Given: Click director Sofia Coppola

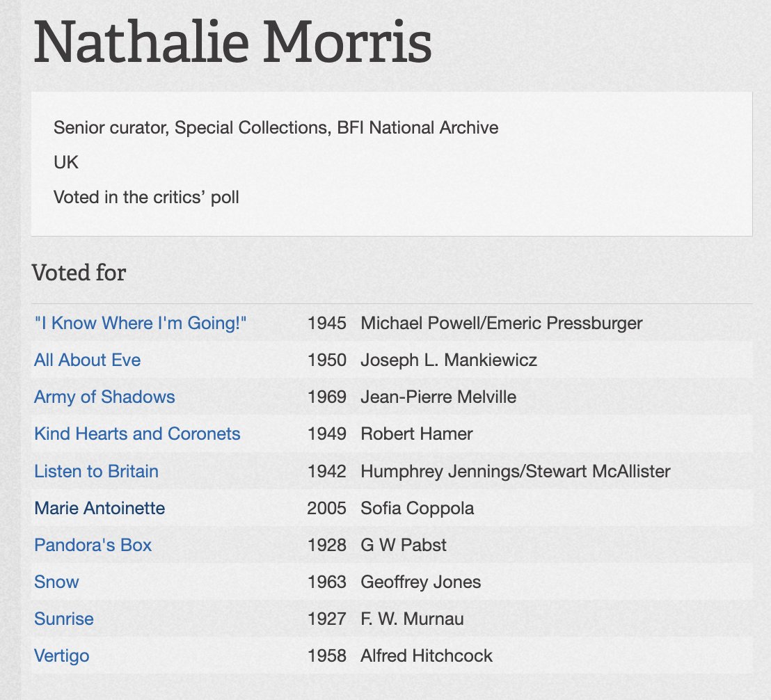Looking at the screenshot, I should 418,508.
